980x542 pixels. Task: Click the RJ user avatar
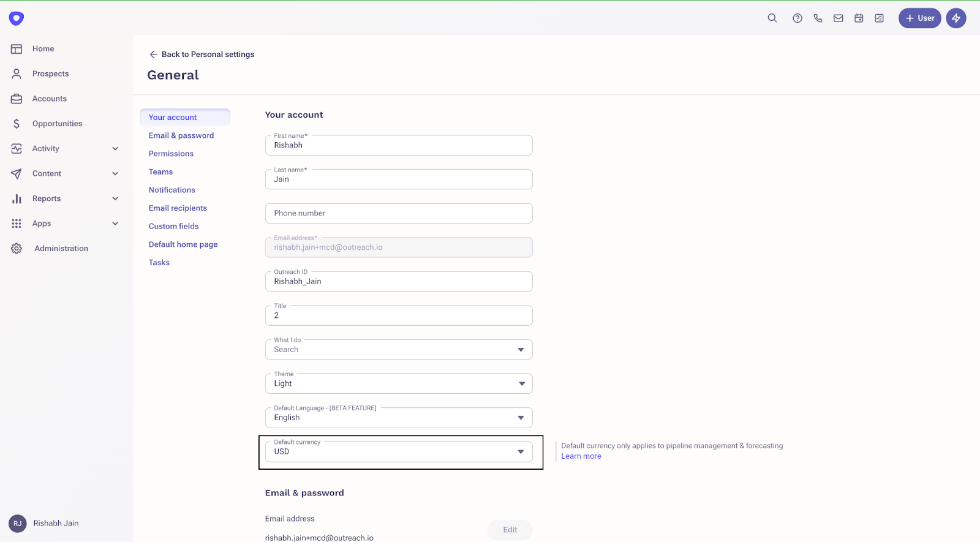pos(18,524)
